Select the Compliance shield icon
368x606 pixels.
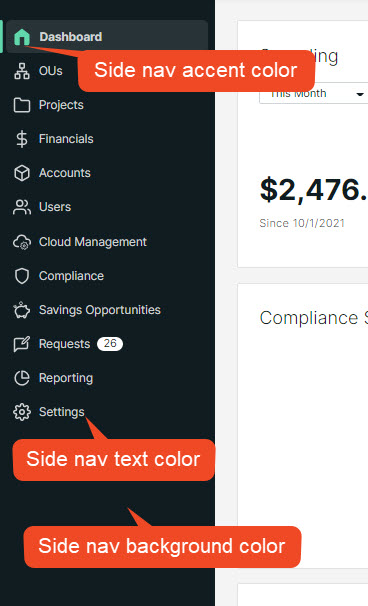22,276
